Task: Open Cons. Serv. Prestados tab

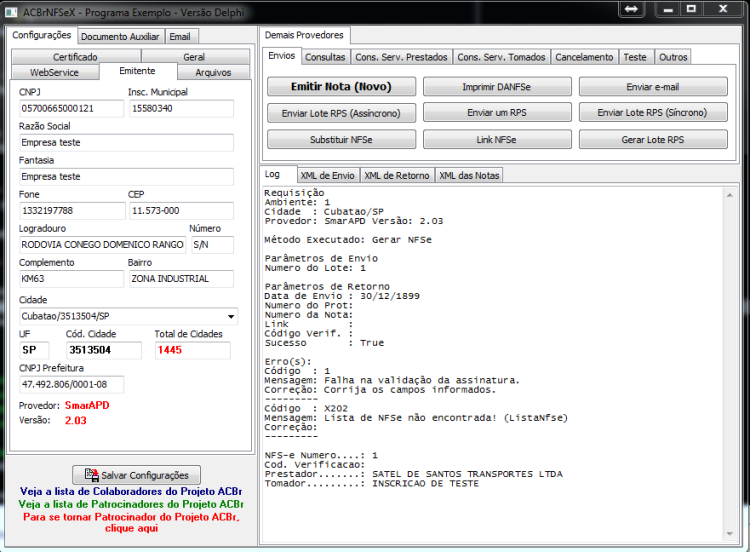Action: coord(401,57)
